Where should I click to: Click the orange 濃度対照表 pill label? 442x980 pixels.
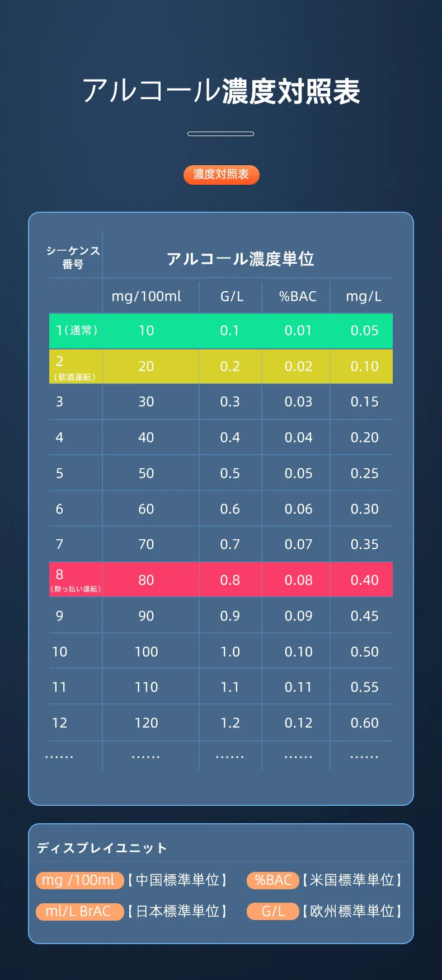coord(221,175)
